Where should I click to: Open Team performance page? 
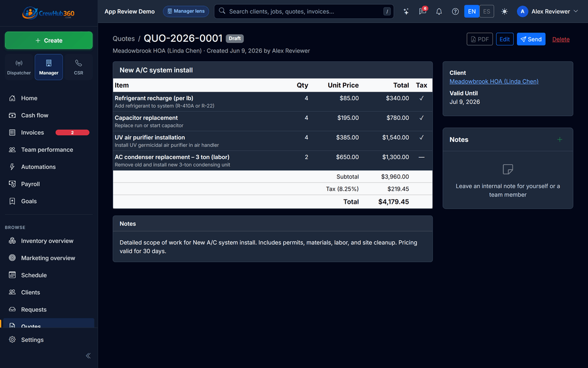(49, 150)
